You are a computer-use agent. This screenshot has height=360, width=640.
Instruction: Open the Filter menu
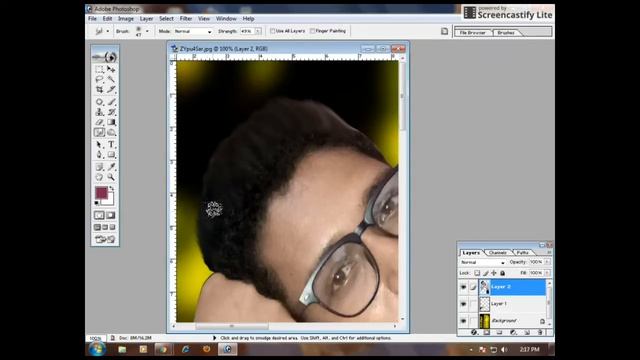186,19
